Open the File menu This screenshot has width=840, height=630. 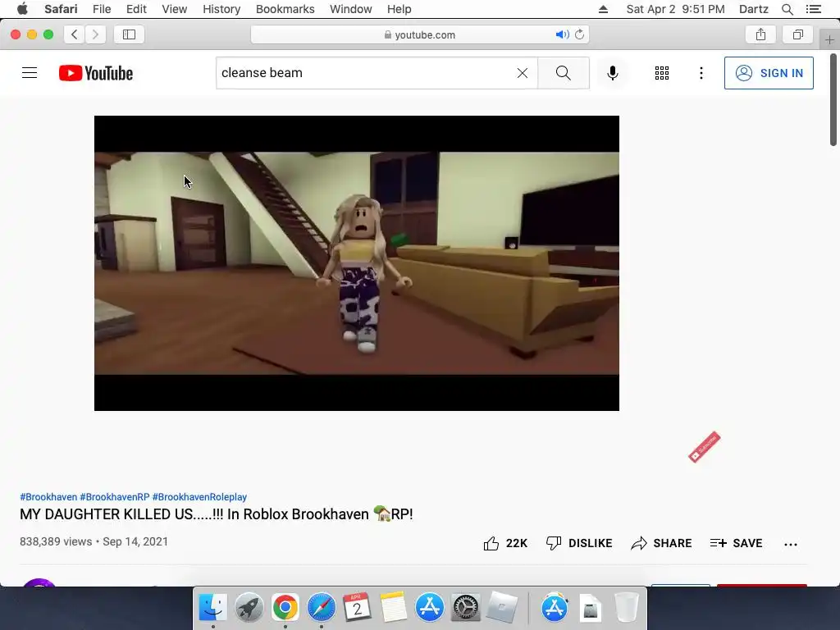101,9
